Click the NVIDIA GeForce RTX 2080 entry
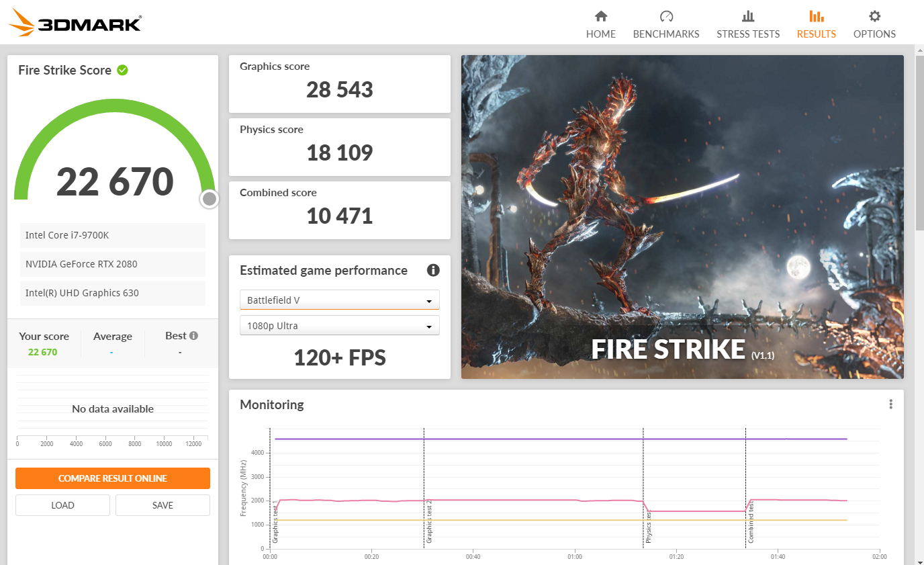The width and height of the screenshot is (924, 565). pos(113,264)
